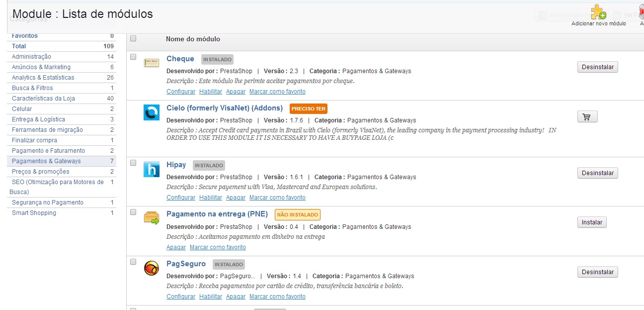Toggle the select-all checkbox beside Nome do módulo
The height and width of the screenshot is (310, 644).
click(x=133, y=38)
